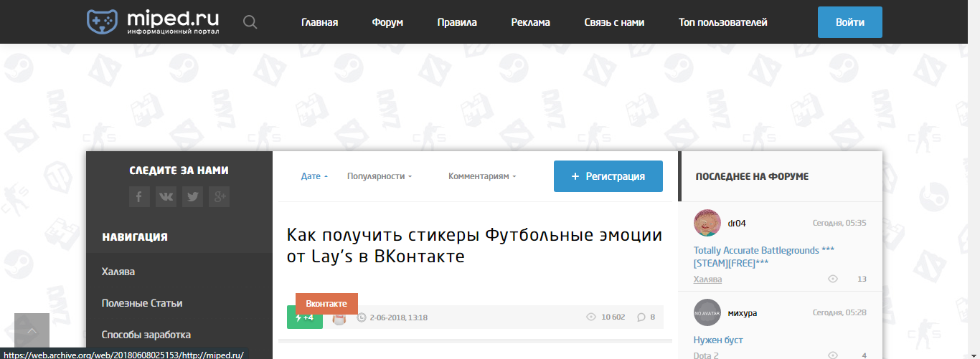Open article about Lay's Футбольные эмоции stickers
The height and width of the screenshot is (359, 980).
[474, 246]
